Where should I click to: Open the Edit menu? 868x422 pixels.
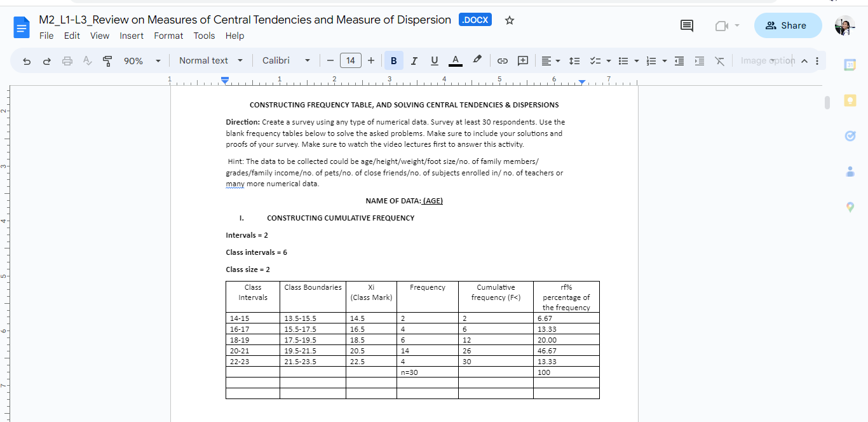(x=72, y=36)
